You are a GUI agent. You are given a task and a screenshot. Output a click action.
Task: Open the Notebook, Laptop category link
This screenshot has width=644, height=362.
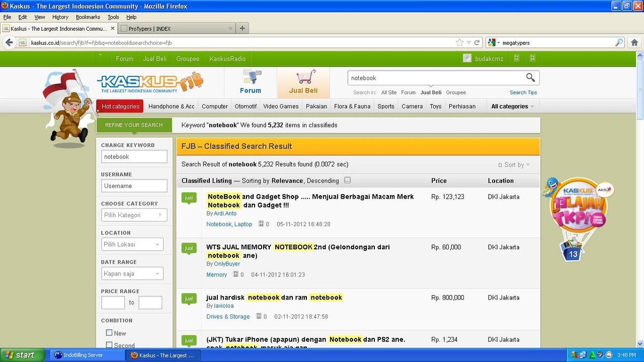coord(229,224)
